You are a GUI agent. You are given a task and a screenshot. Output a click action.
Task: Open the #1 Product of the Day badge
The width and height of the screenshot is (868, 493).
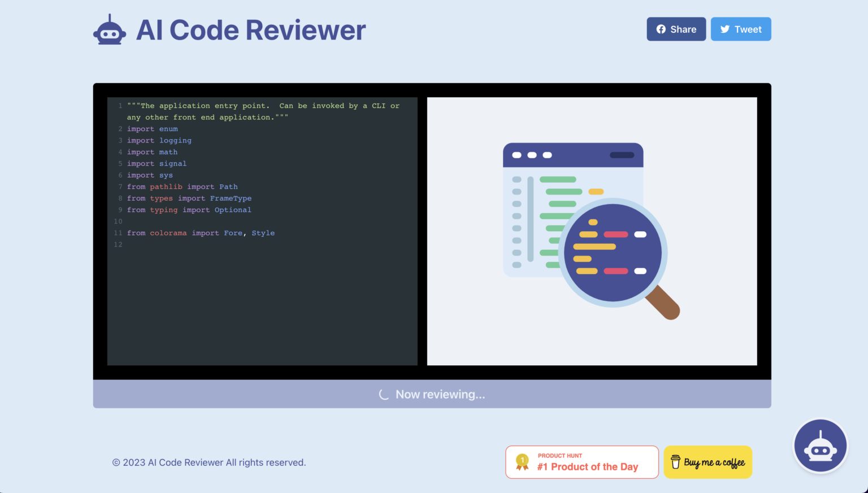click(x=581, y=462)
